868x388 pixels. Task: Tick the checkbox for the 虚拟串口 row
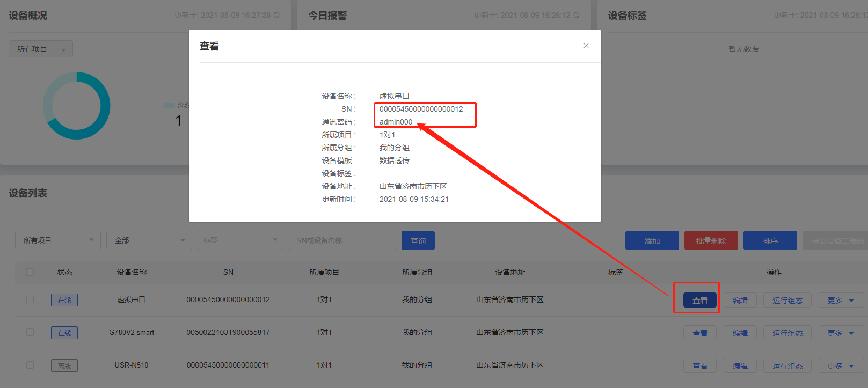coord(30,299)
